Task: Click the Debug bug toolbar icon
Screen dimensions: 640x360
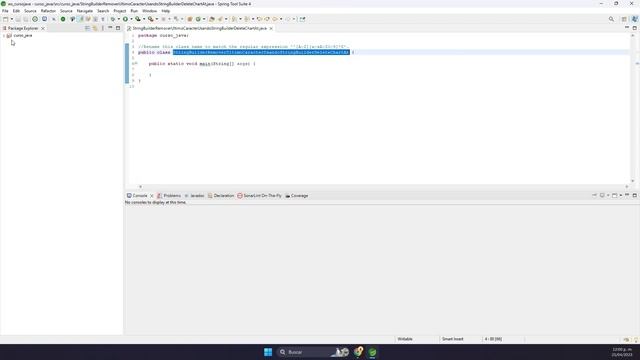Action: [113, 19]
